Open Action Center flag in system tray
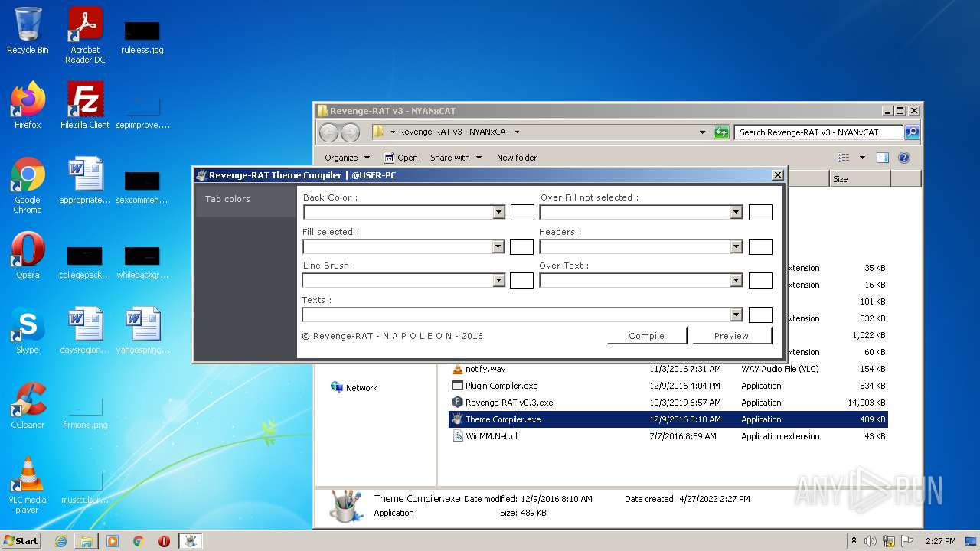Screen dimensions: 980x551 coord(909,541)
